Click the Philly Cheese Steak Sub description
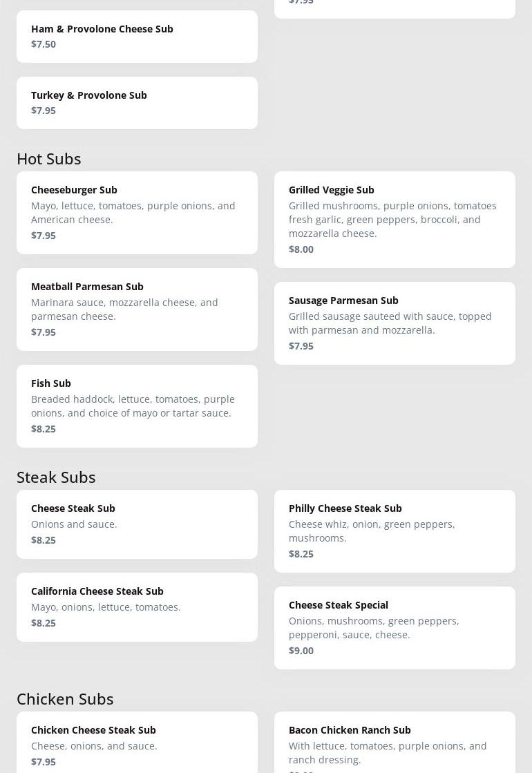Viewport: 532px width, 773px height. tap(372, 531)
